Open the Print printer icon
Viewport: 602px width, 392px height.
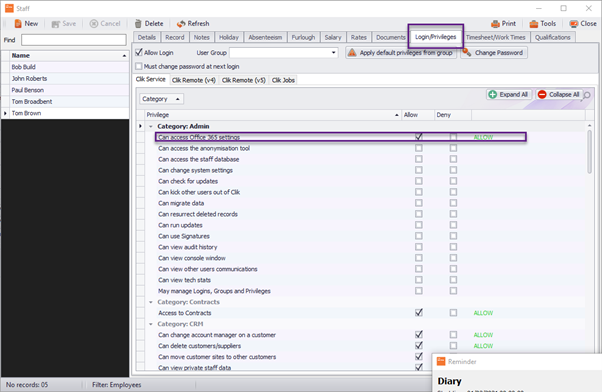[495, 24]
